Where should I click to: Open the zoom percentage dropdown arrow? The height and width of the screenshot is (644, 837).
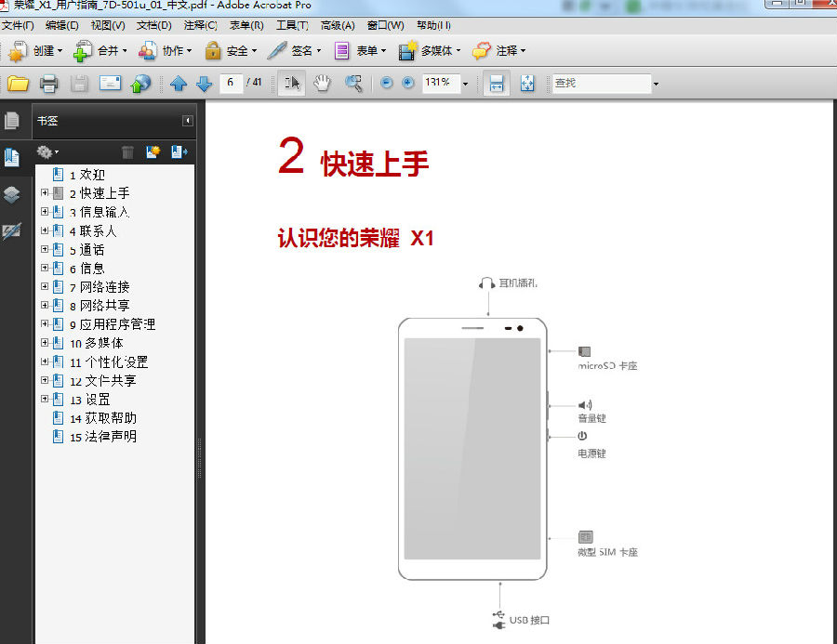[x=466, y=84]
